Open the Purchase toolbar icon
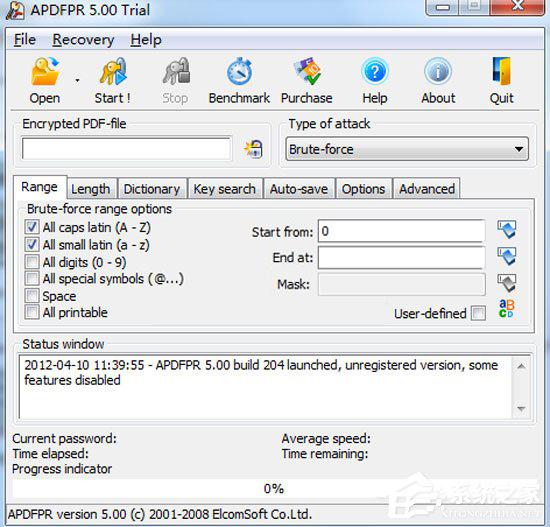Viewport: 550px width, 527px height. click(x=307, y=72)
